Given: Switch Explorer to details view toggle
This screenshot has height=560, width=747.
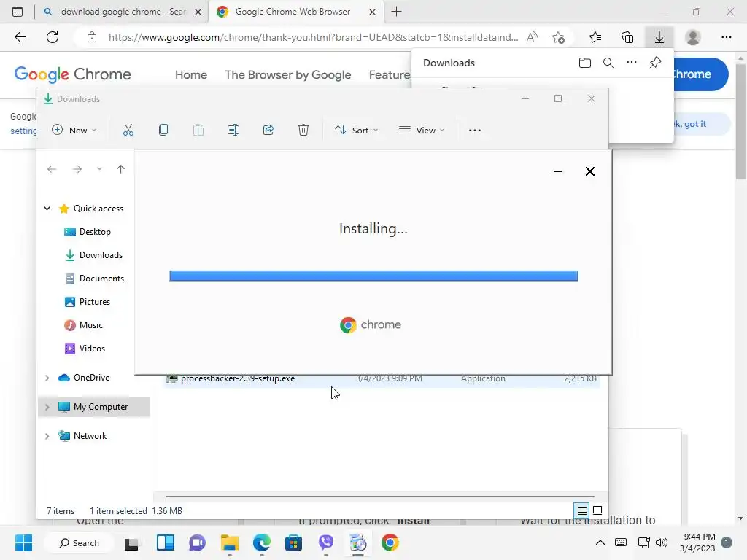Looking at the screenshot, I should (x=581, y=511).
